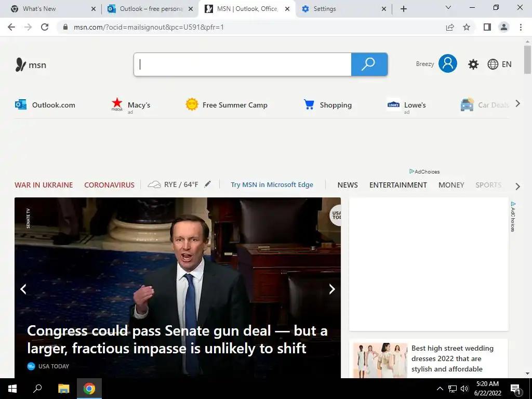Image resolution: width=532 pixels, height=399 pixels.
Task: Show hidden system tray icons
Action: 440,389
